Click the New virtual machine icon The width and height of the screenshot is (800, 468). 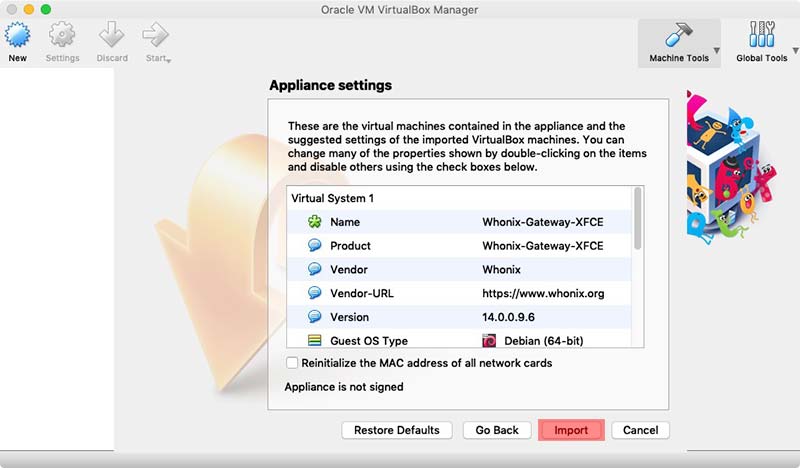[18, 37]
